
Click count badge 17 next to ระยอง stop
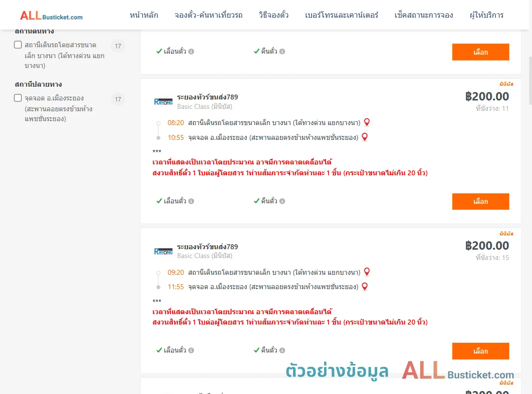[x=118, y=99]
